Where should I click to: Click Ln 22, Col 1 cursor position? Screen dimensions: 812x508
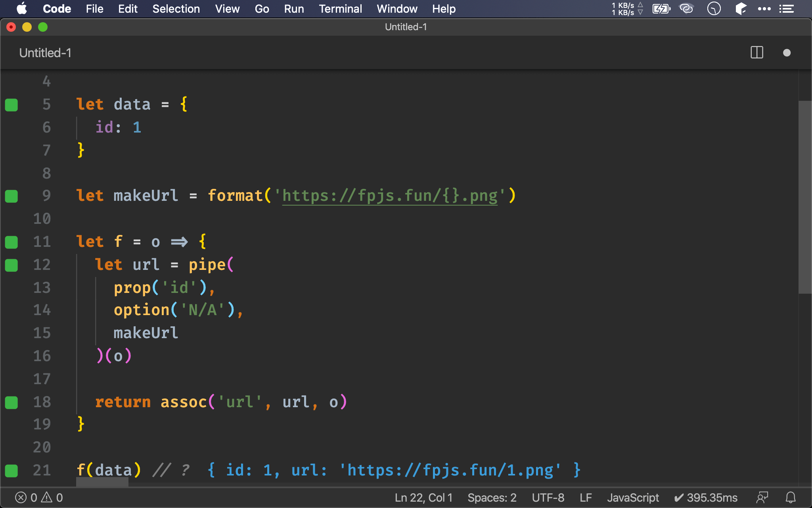click(423, 498)
